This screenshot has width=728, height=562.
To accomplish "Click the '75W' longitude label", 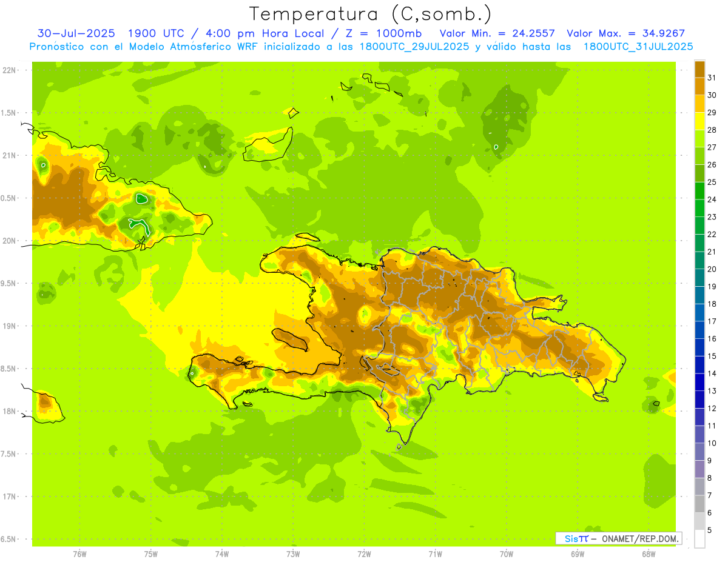I will click(151, 554).
